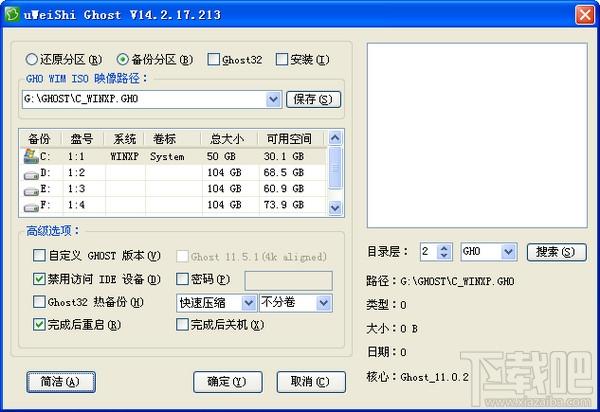This screenshot has width=600, height=412.
Task: Open the 快速压缩 compression dropdown
Action: (249, 303)
